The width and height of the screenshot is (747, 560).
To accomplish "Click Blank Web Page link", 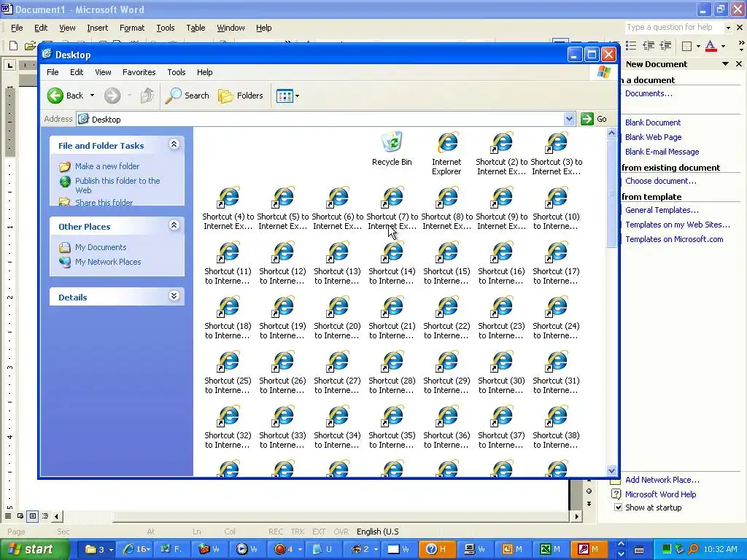I will [x=653, y=137].
